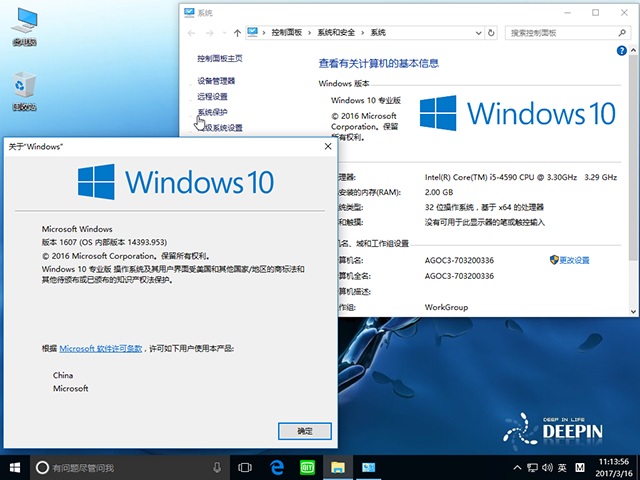This screenshot has height=480, width=640.
Task: Click the Windows Start button
Action: (15, 467)
